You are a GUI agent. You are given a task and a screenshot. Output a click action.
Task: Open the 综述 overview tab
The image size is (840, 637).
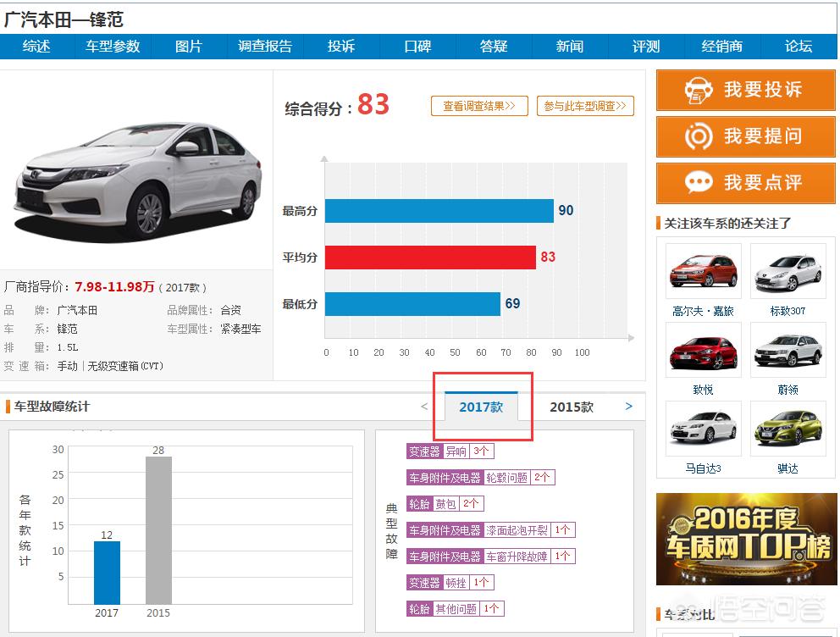(x=36, y=47)
